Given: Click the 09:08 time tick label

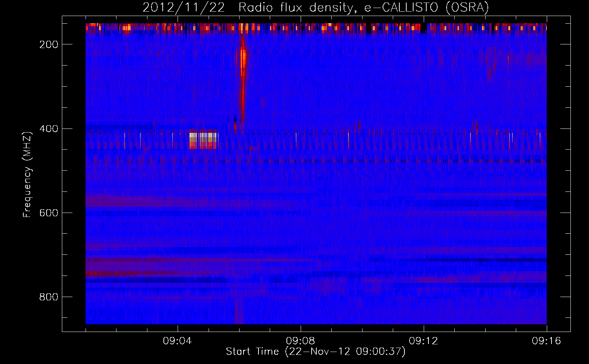Looking at the screenshot, I should click(301, 341).
